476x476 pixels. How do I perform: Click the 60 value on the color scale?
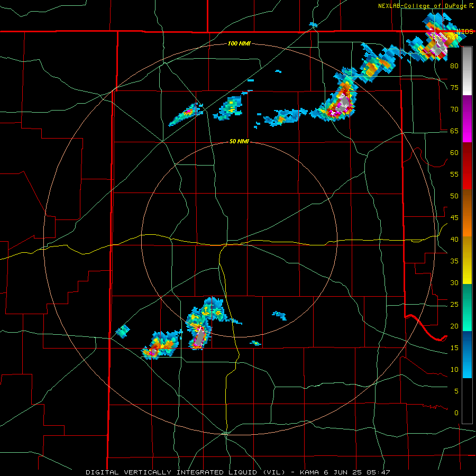pyautogui.click(x=454, y=153)
